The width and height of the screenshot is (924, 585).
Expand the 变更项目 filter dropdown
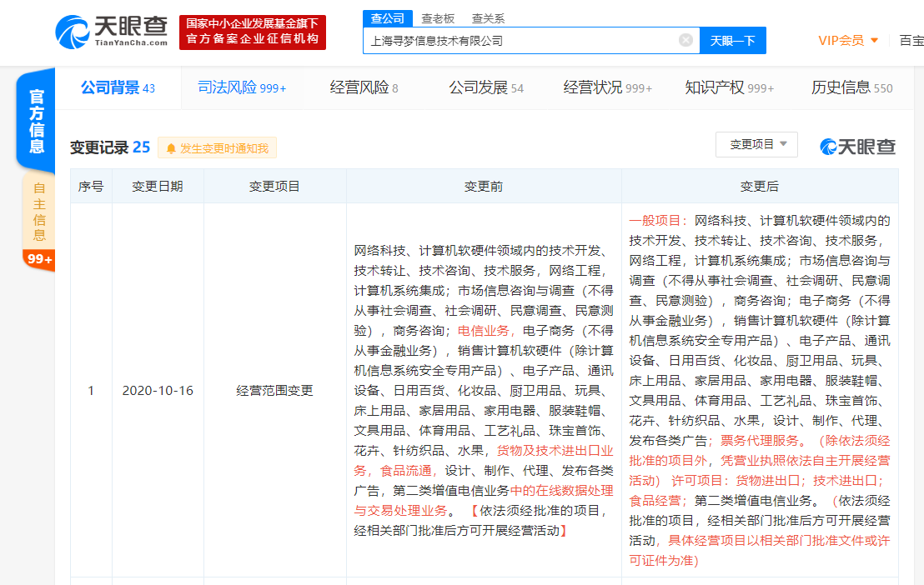pyautogui.click(x=756, y=144)
